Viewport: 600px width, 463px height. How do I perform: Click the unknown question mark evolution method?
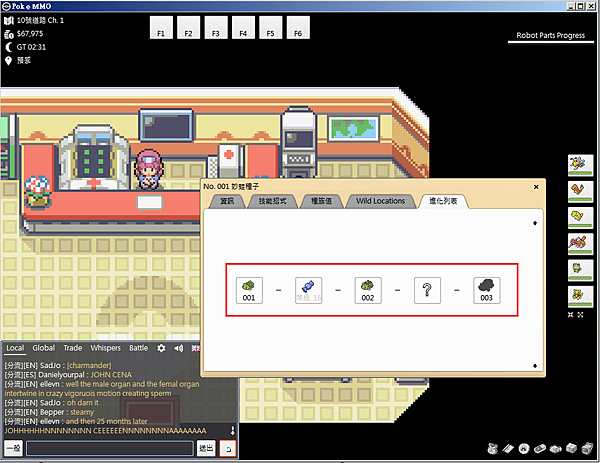(x=427, y=290)
